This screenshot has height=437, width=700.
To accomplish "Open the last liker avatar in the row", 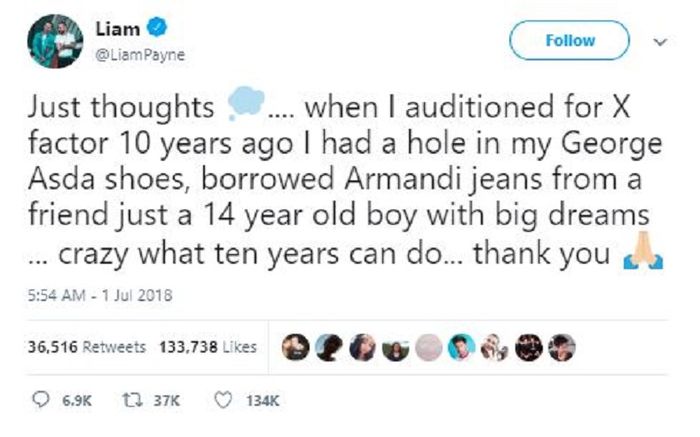I will click(x=563, y=347).
